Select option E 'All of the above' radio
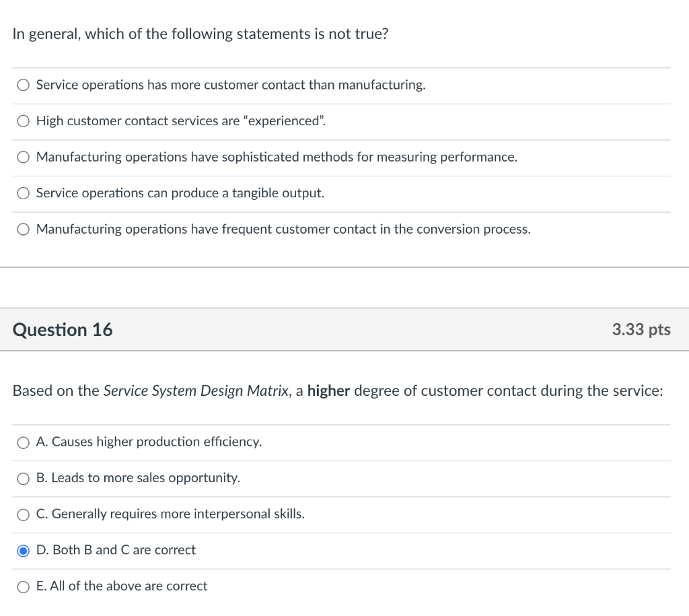 coord(24,587)
